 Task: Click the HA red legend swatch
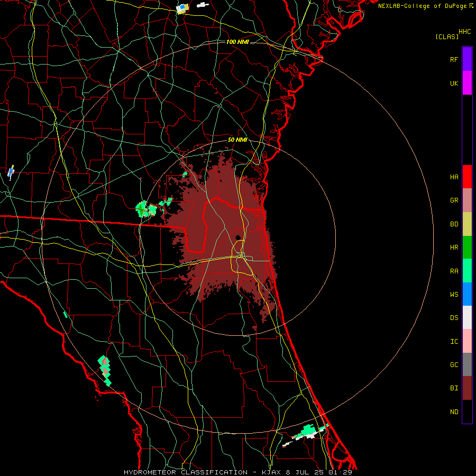pos(467,177)
